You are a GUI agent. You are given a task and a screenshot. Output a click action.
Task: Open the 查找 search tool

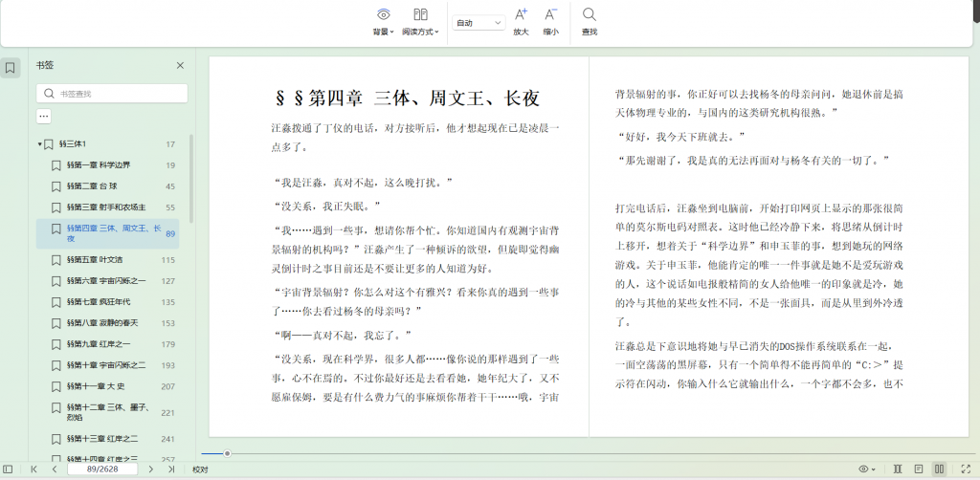click(590, 23)
